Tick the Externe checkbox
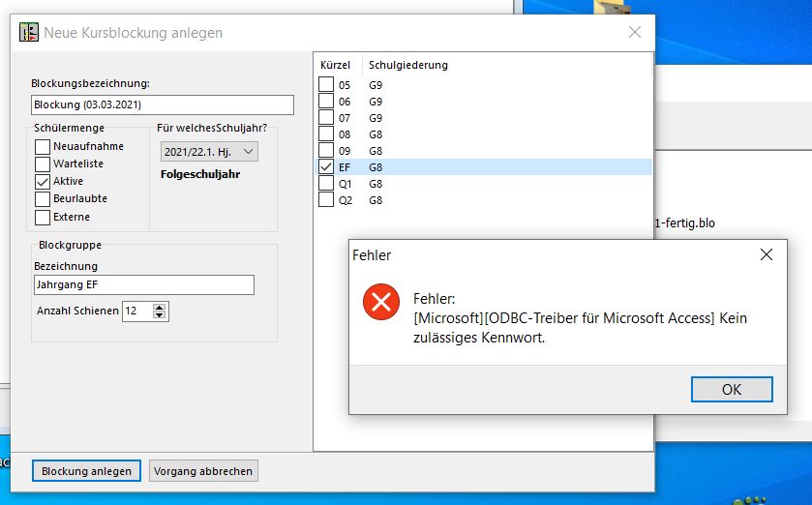812x505 pixels. (x=43, y=218)
